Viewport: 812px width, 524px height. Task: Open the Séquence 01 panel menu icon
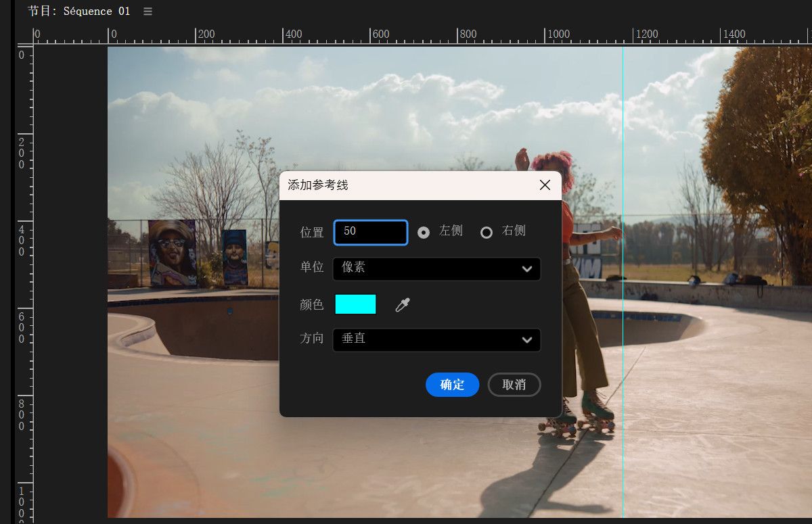(x=148, y=11)
